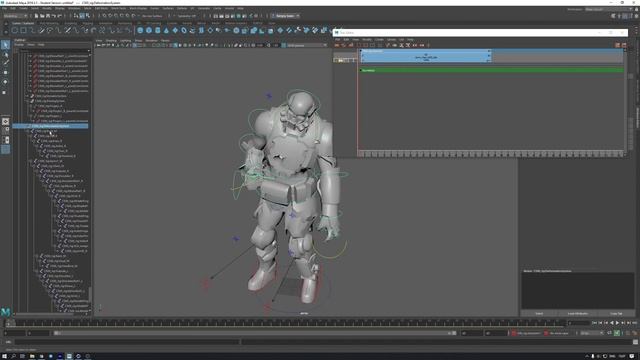640x360 pixels.
Task: Enable select by object type mode
Action: click(x=82, y=16)
